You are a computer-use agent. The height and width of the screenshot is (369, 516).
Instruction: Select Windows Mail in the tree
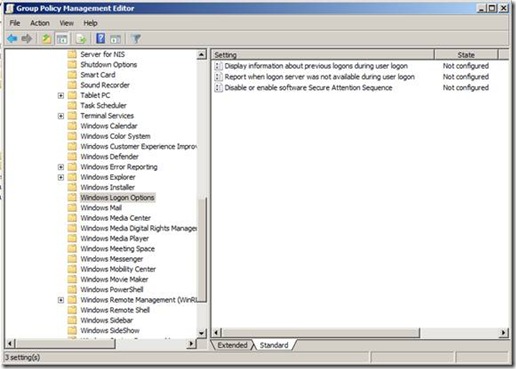tap(101, 208)
